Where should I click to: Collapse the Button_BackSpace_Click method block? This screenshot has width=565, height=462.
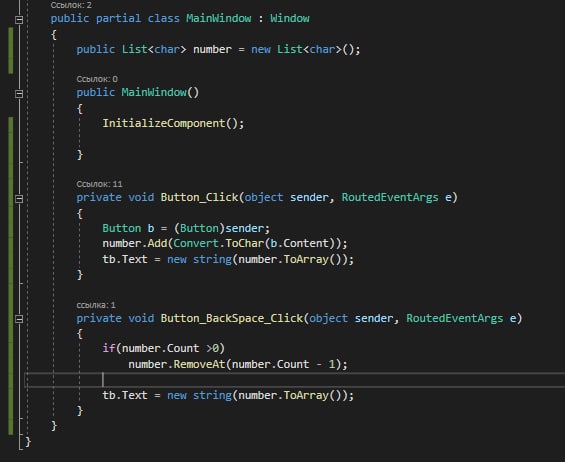click(19, 319)
